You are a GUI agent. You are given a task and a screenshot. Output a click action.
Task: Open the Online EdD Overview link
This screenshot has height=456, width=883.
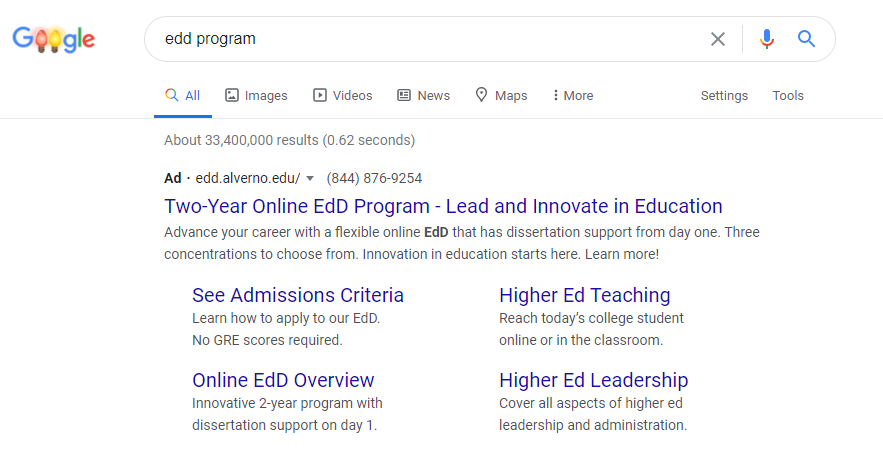coord(283,380)
